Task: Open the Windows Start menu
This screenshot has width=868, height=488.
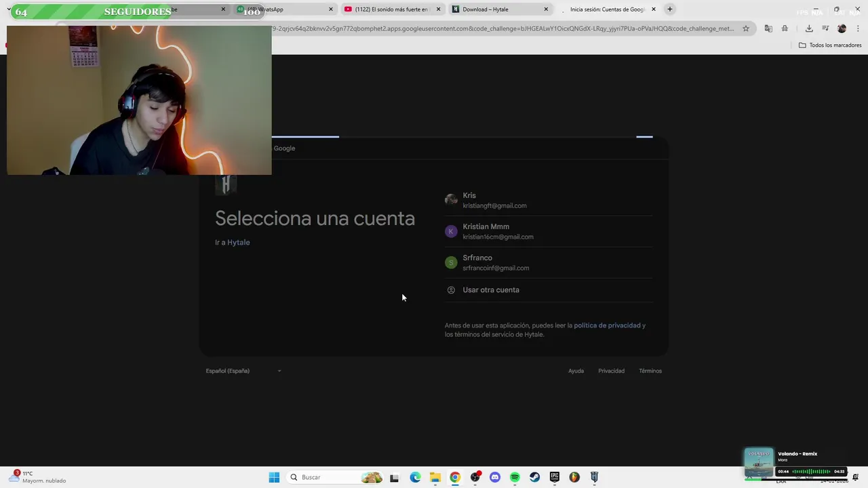Action: (x=274, y=477)
